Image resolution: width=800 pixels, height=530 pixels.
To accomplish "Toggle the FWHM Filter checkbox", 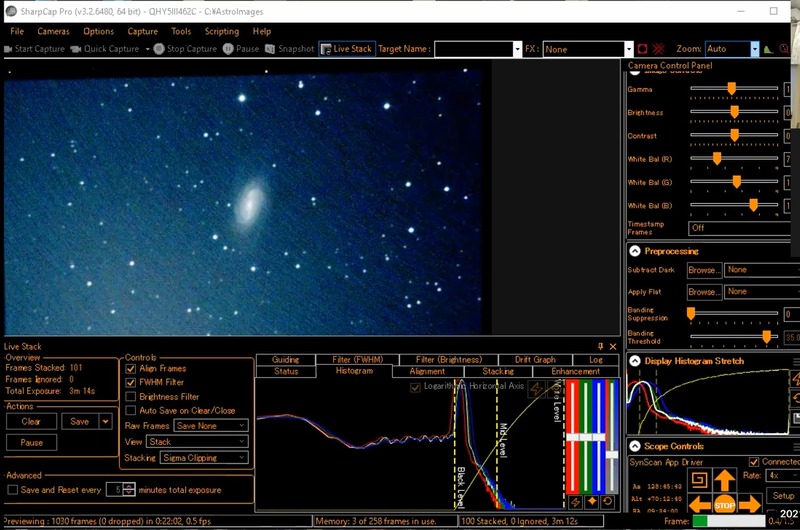I will click(x=131, y=382).
